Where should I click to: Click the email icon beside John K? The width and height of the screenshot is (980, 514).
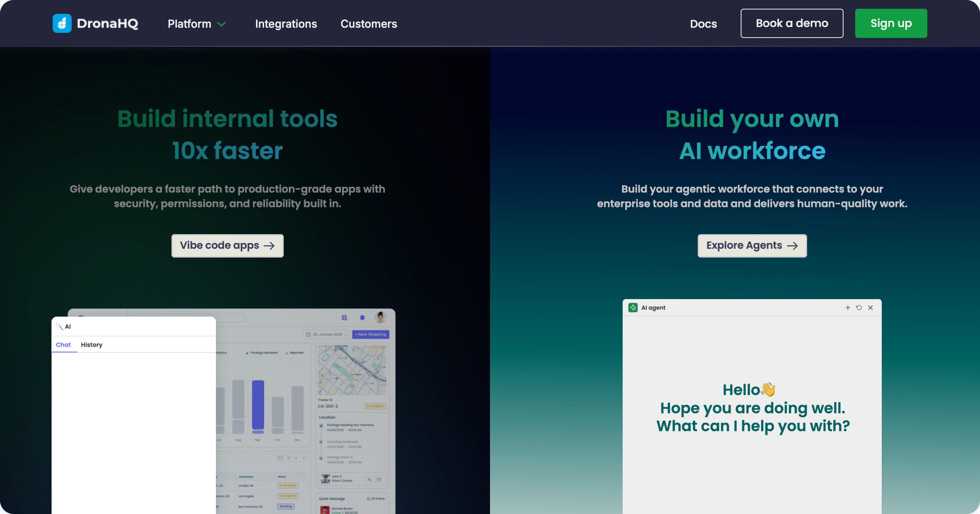tap(379, 479)
